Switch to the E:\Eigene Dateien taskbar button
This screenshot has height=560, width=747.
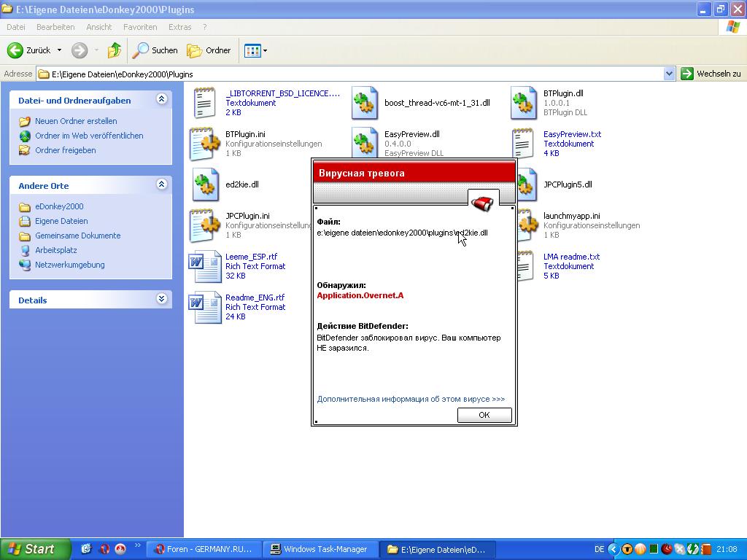click(x=438, y=549)
